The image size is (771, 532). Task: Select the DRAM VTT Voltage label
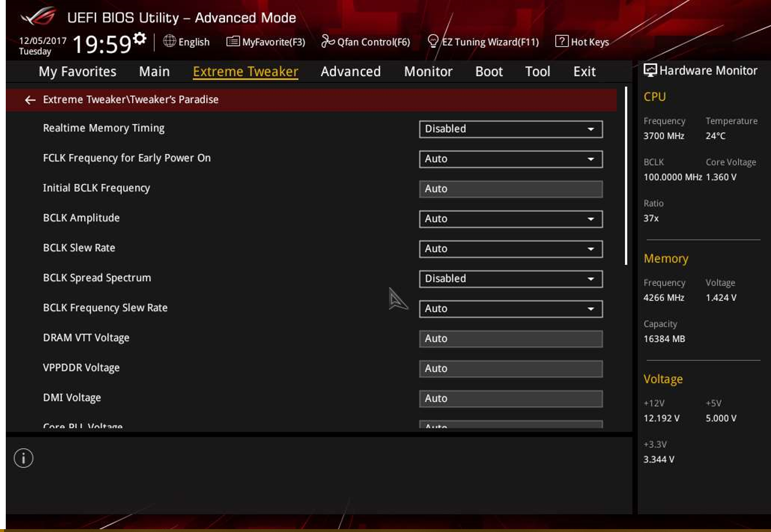(x=86, y=338)
